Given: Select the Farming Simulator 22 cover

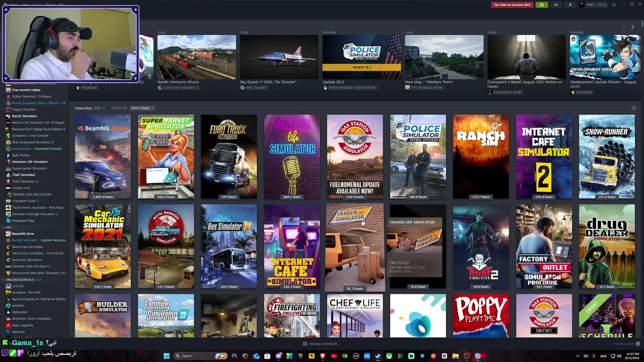Looking at the screenshot, I should coord(166,316).
